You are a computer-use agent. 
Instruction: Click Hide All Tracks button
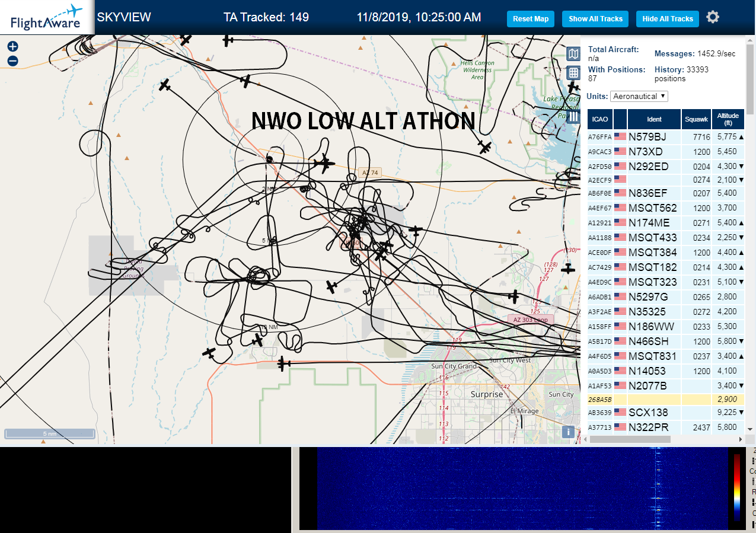pos(668,19)
